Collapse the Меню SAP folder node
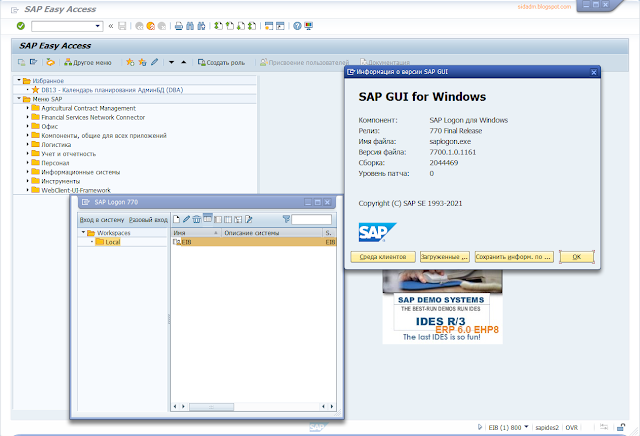The width and height of the screenshot is (640, 436). 19,99
